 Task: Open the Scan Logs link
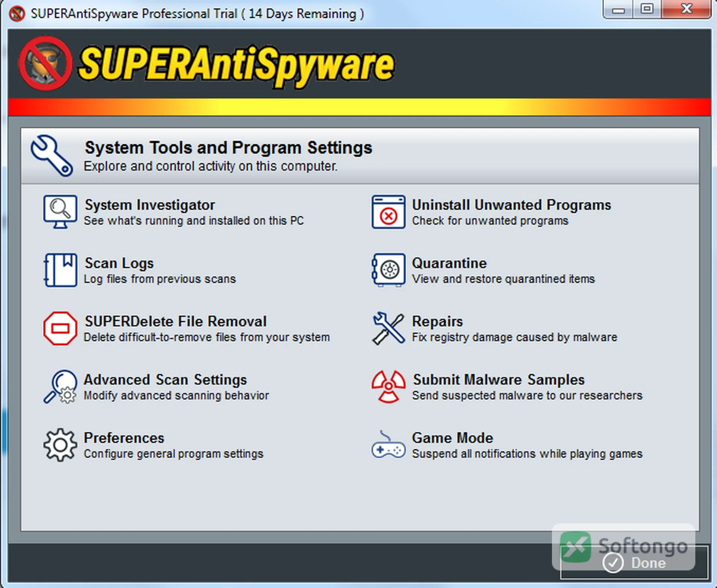click(x=119, y=263)
